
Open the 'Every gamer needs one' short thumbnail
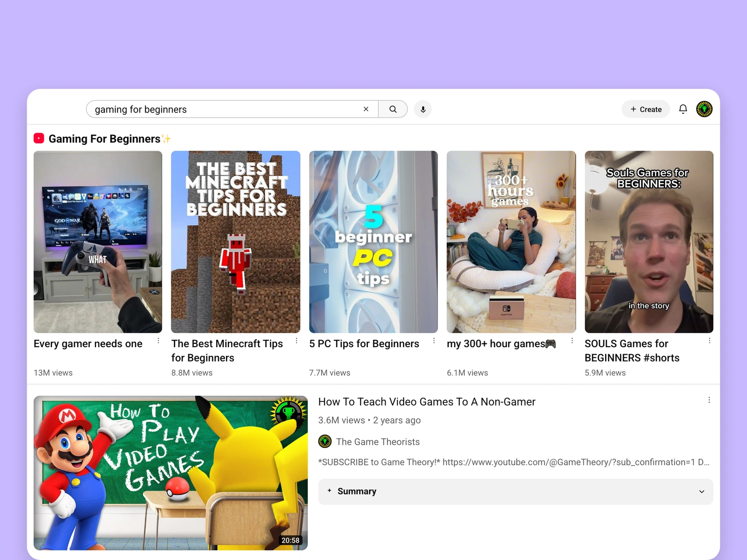(98, 242)
